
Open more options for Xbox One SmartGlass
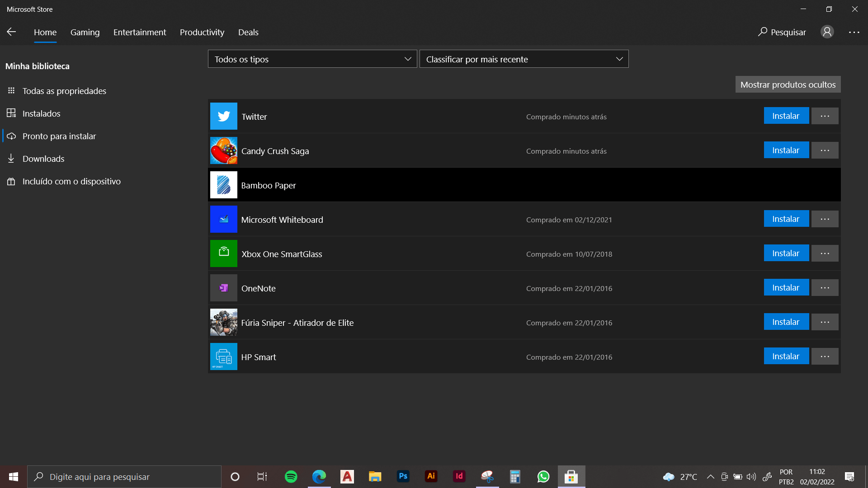[x=825, y=253]
